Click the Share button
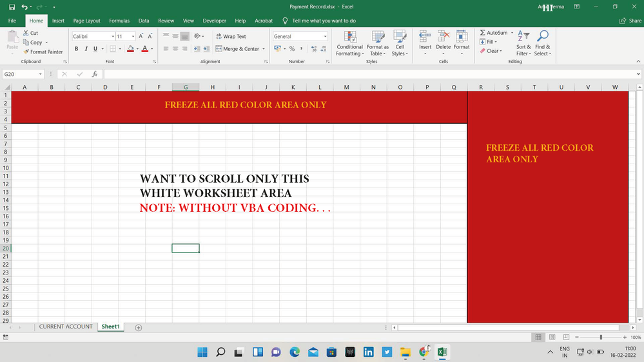Screen dimensions: 644x362 [630, 21]
